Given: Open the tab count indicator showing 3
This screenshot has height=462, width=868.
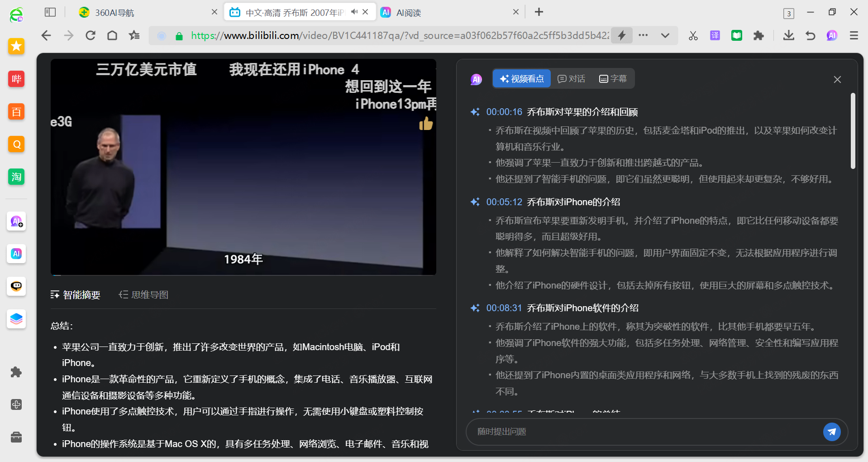Looking at the screenshot, I should pyautogui.click(x=789, y=13).
